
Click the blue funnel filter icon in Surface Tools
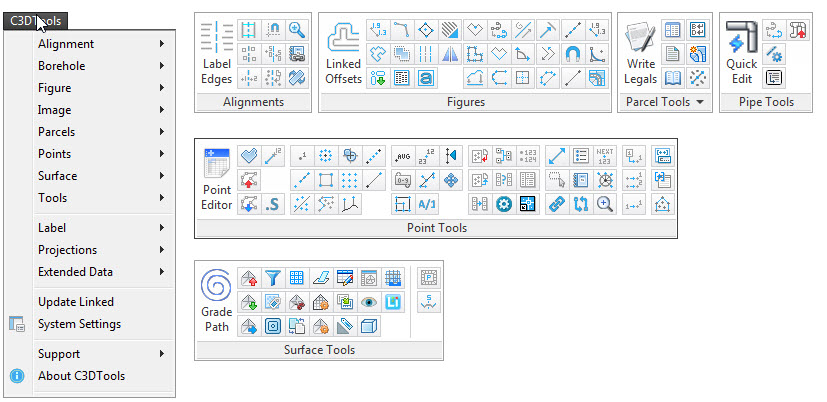pyautogui.click(x=273, y=277)
